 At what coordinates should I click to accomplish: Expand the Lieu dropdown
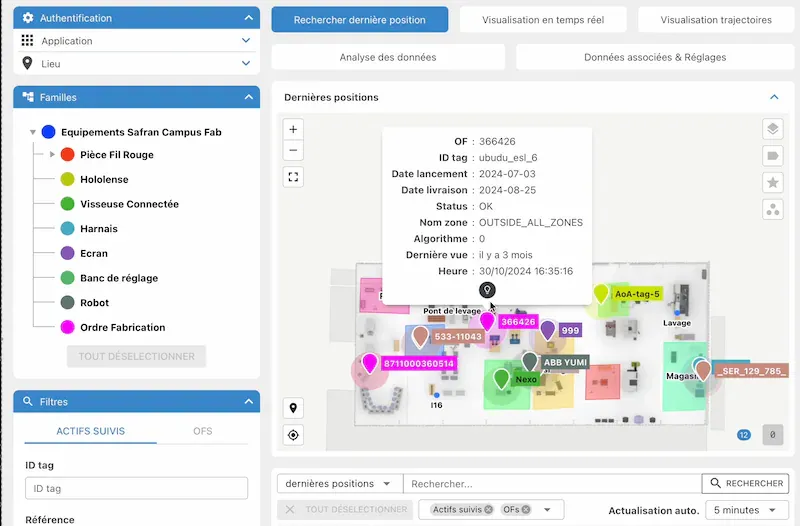coord(246,63)
